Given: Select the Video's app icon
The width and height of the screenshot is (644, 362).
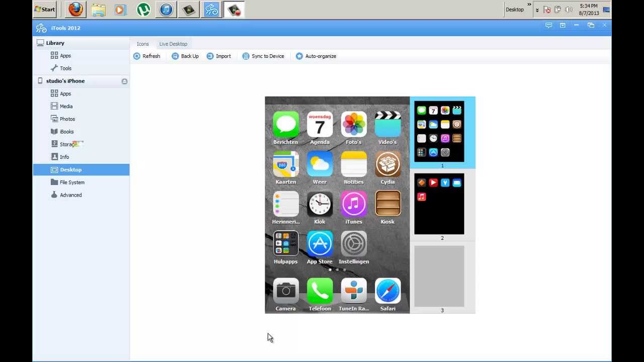Looking at the screenshot, I should (x=387, y=124).
